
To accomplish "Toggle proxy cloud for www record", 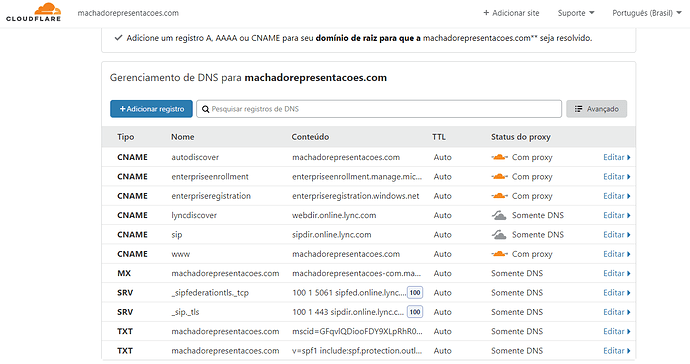I will pyautogui.click(x=499, y=254).
